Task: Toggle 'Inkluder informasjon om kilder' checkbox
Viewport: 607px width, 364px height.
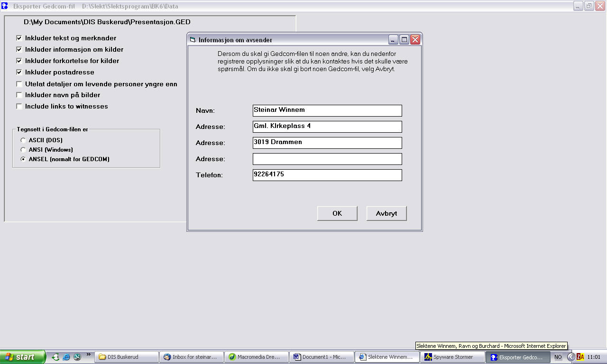Action: click(x=19, y=49)
